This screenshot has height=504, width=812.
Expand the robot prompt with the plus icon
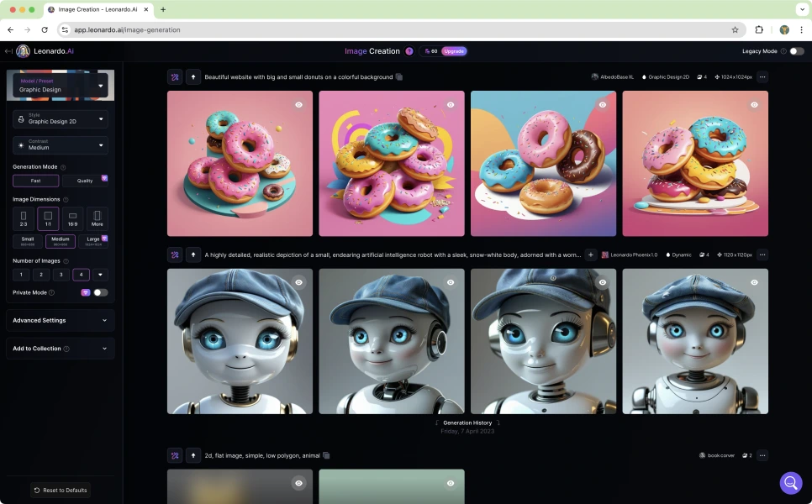coord(590,255)
